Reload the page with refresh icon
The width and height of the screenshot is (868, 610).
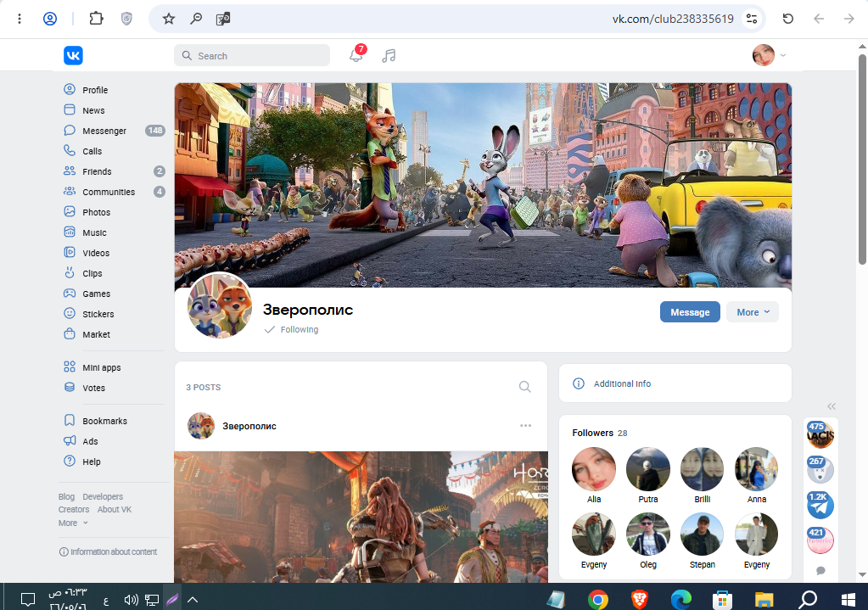[788, 19]
